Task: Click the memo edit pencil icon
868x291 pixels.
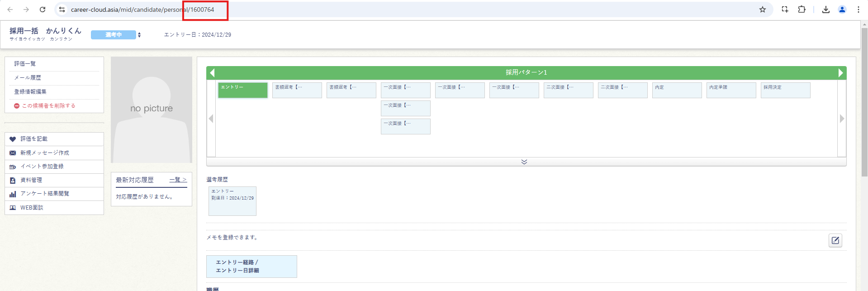Action: tap(835, 240)
